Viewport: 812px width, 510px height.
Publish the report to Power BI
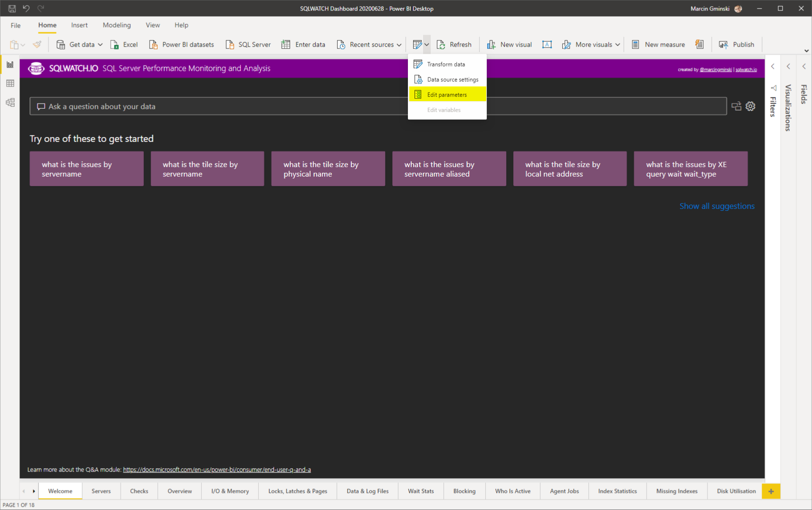click(x=736, y=45)
